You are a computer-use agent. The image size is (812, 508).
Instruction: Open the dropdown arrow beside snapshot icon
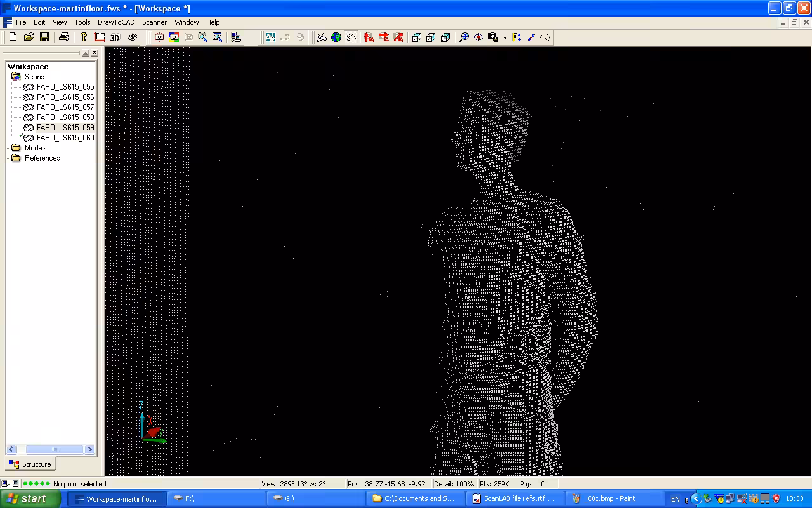coord(505,37)
